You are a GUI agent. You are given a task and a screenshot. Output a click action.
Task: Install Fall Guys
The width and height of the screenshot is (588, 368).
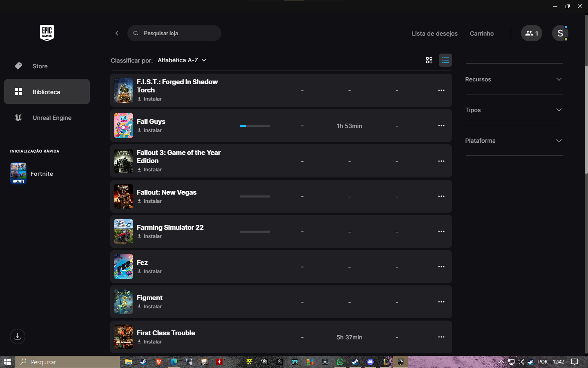(x=149, y=130)
